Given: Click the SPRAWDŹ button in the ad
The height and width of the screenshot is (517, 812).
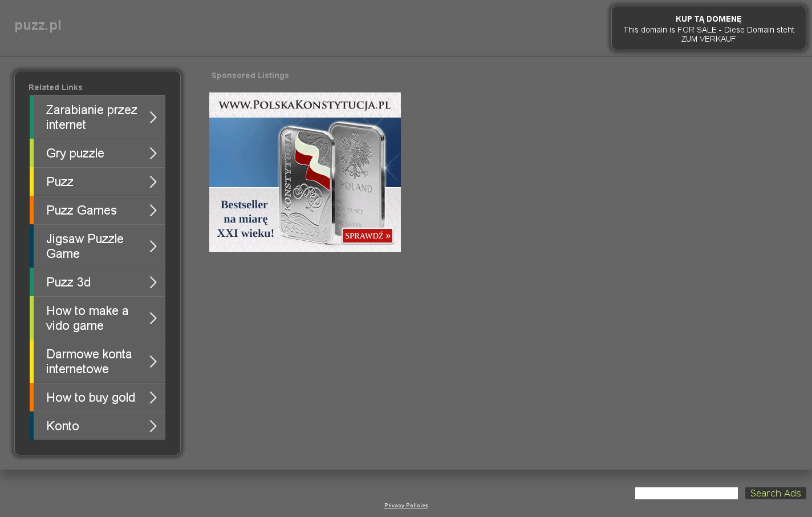Looking at the screenshot, I should [x=367, y=236].
